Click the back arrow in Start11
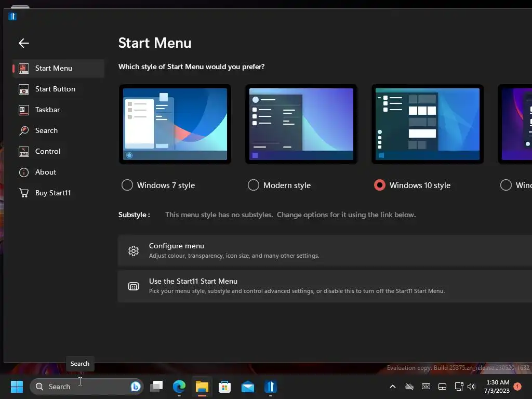 pyautogui.click(x=24, y=43)
